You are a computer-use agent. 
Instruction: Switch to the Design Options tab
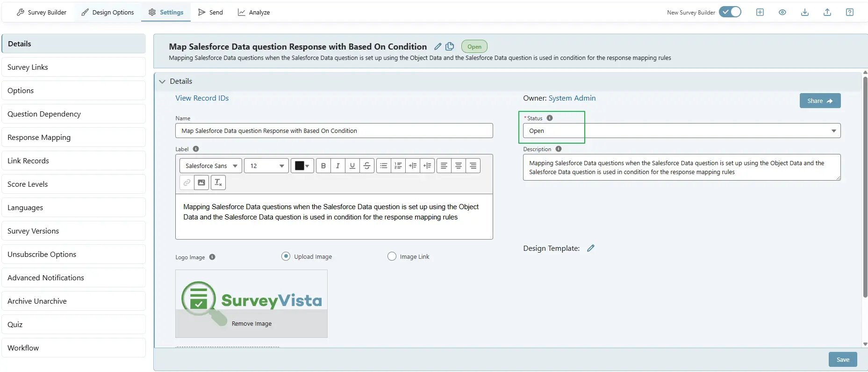(x=108, y=12)
